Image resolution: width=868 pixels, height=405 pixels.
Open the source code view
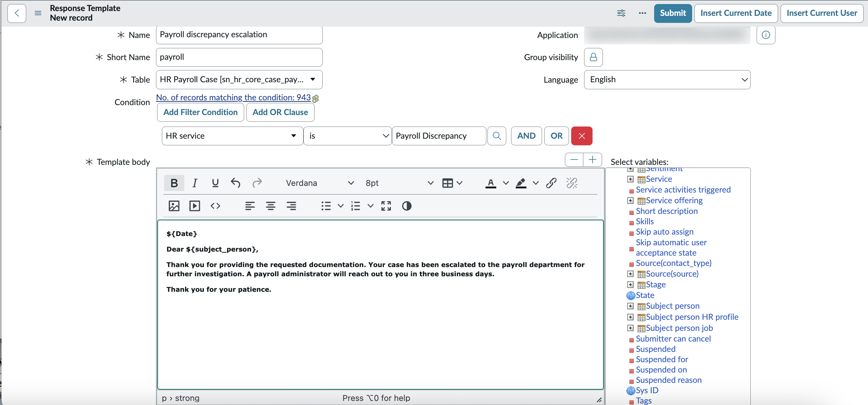[215, 206]
